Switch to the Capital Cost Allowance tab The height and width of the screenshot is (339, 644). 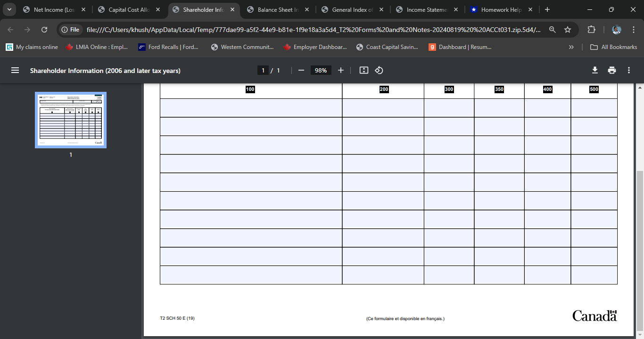(x=129, y=9)
